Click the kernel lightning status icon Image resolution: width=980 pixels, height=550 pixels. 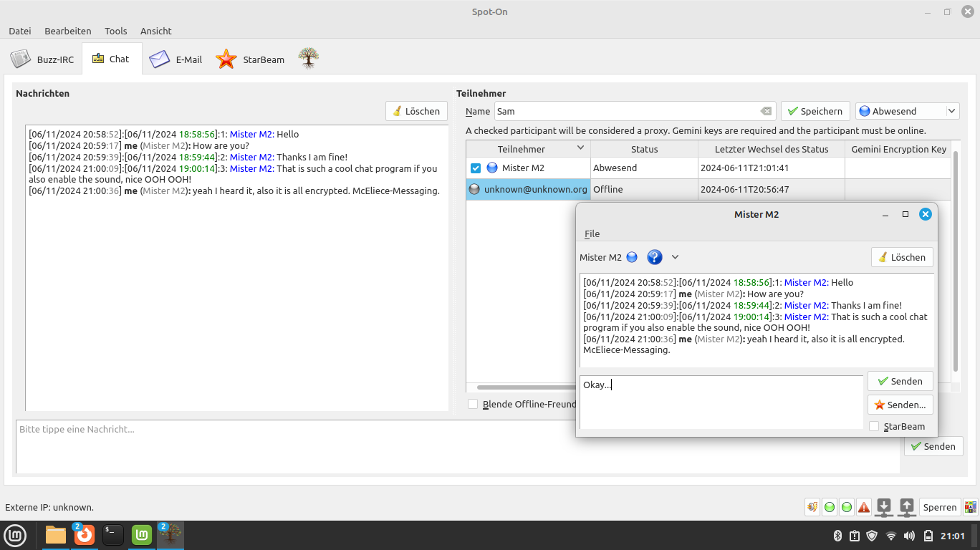[x=812, y=506]
